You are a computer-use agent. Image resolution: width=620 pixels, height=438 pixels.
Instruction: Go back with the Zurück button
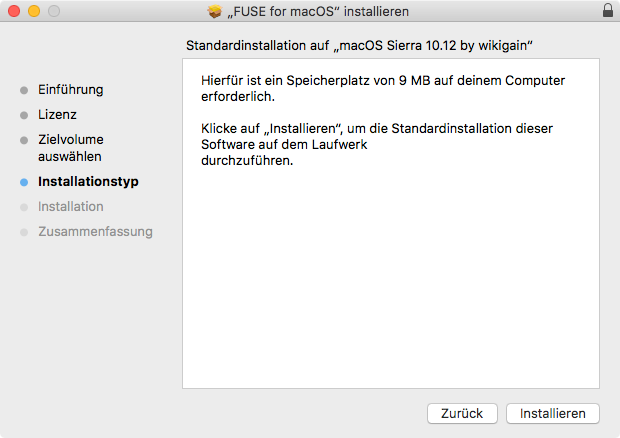click(x=463, y=413)
